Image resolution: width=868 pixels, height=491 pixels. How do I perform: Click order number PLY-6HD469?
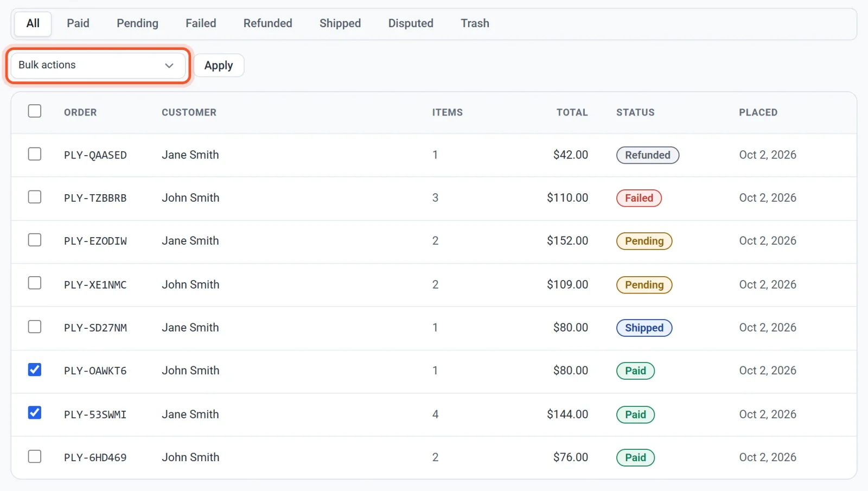click(95, 457)
